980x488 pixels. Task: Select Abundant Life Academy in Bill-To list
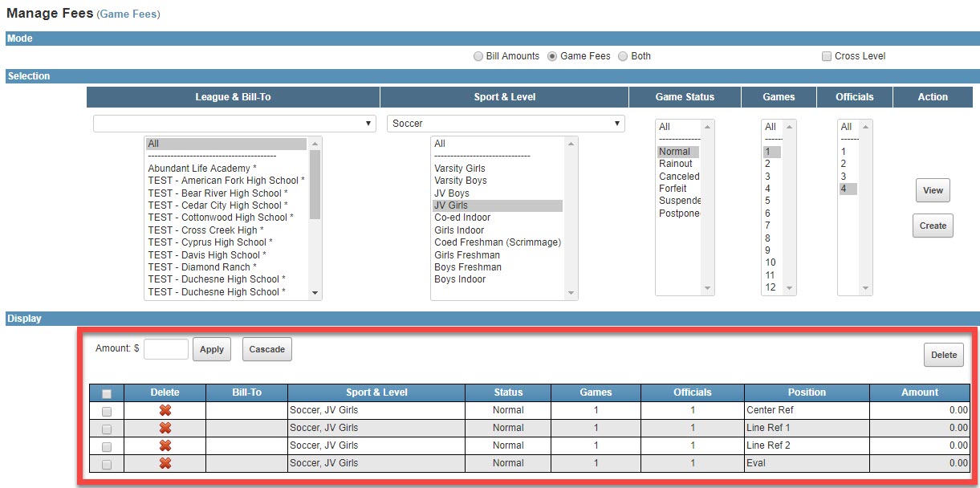tap(202, 169)
